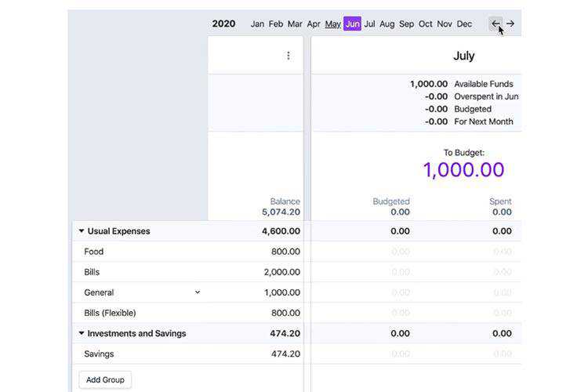The width and height of the screenshot is (588, 392).
Task: Select the Jan month tab
Action: (x=257, y=24)
